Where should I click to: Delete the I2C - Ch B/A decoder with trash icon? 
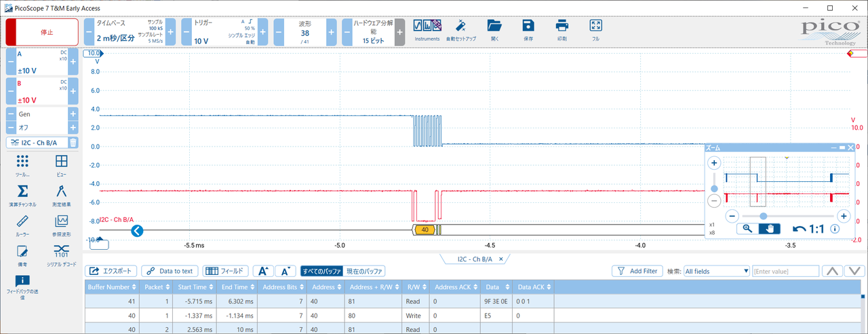pos(73,143)
